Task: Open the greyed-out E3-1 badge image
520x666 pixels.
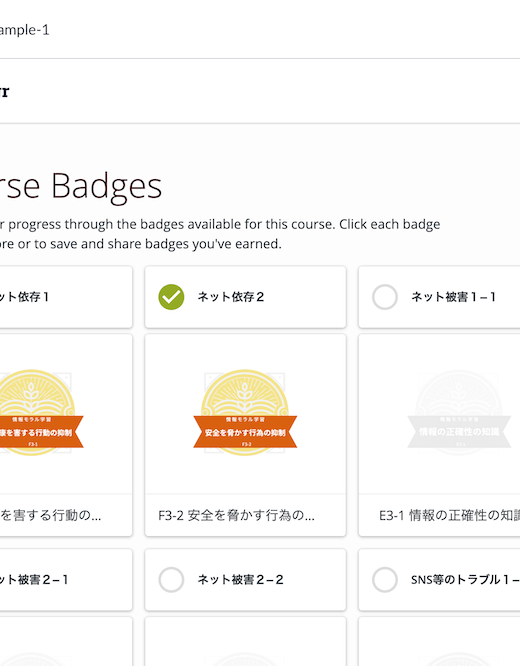Action: pos(459,412)
